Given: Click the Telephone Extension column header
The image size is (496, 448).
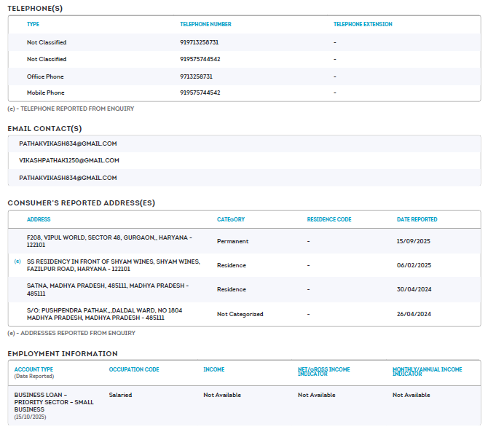Looking at the screenshot, I should point(363,24).
